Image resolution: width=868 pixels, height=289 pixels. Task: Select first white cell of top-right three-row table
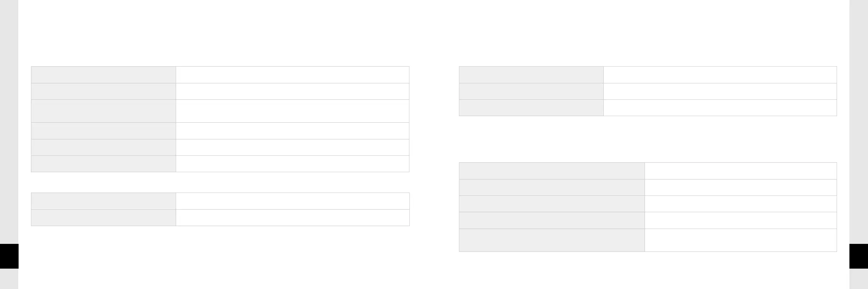pyautogui.click(x=720, y=75)
